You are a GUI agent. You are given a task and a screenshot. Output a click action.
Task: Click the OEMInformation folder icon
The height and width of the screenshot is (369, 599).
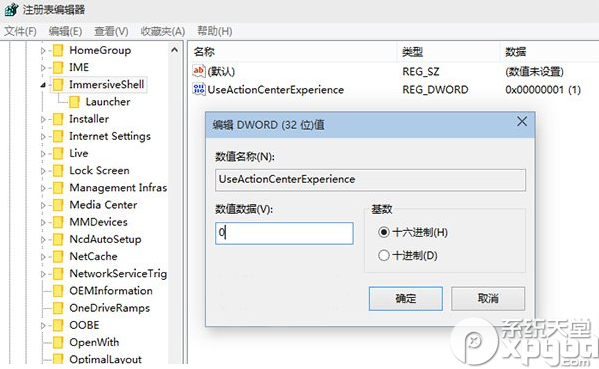[x=58, y=291]
